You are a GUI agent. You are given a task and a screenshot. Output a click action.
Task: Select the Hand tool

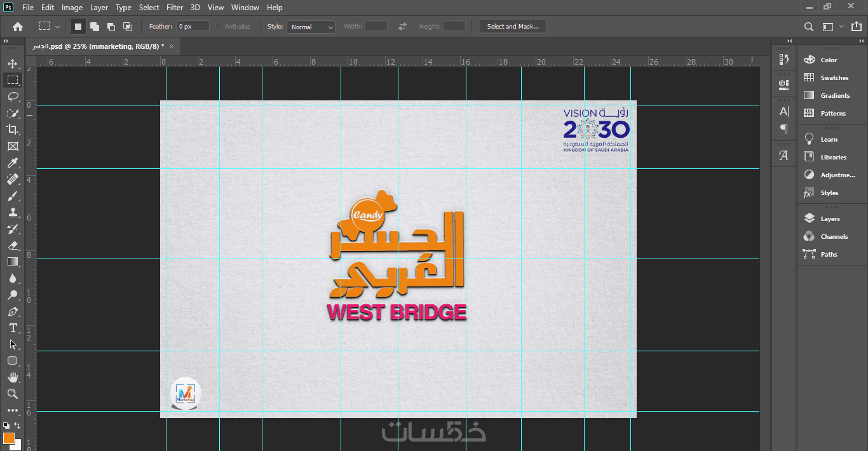[x=13, y=377]
